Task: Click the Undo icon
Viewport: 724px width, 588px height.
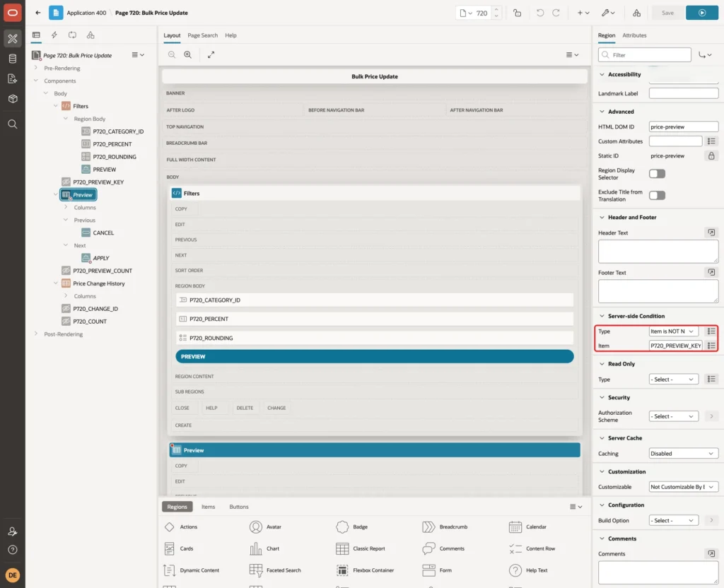Action: click(x=539, y=13)
